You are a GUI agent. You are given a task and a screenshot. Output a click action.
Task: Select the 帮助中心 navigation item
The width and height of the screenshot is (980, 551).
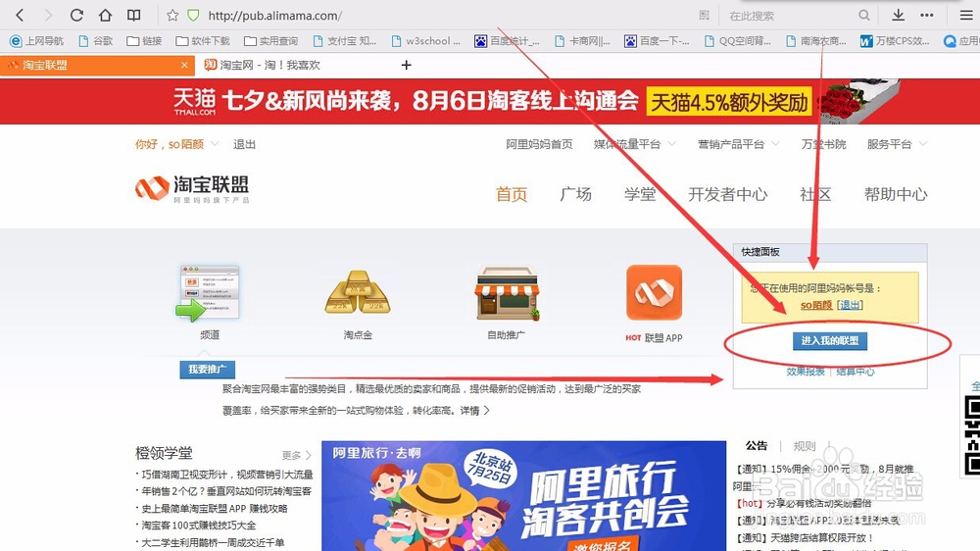(x=896, y=194)
